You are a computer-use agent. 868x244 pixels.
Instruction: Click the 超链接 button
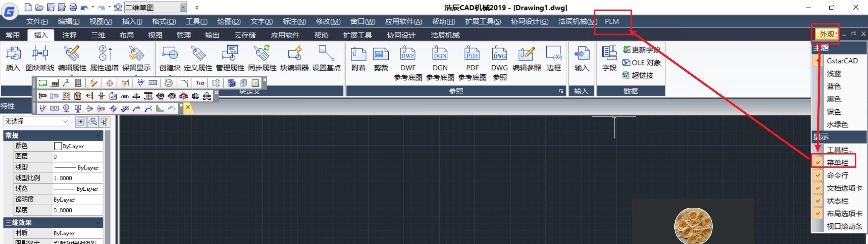coord(638,75)
